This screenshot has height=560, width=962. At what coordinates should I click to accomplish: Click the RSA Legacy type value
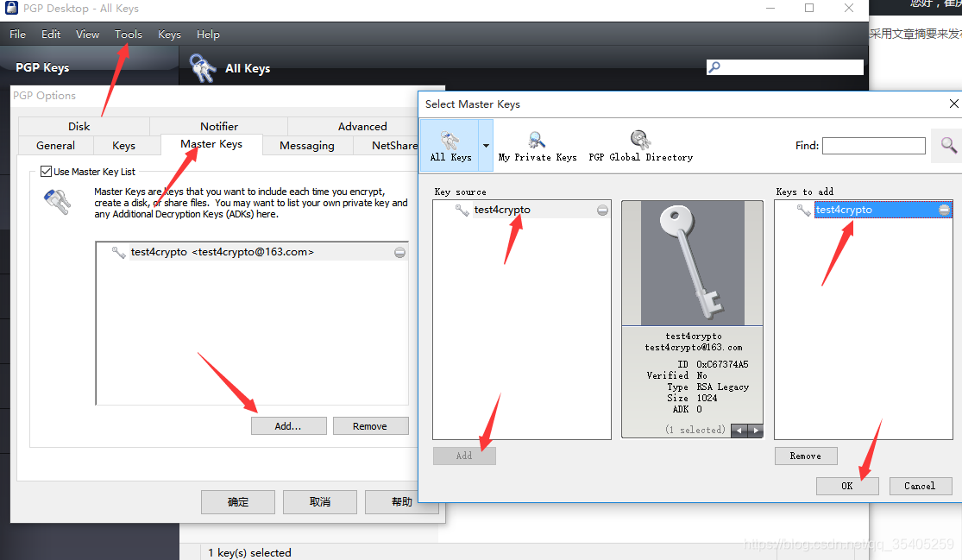(723, 387)
